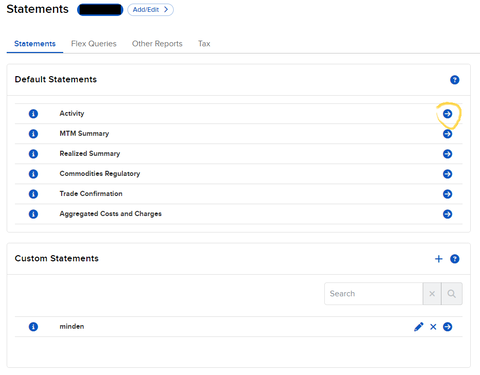Click the Commodities Regulatory label
Image resolution: width=480 pixels, height=375 pixels.
(100, 174)
